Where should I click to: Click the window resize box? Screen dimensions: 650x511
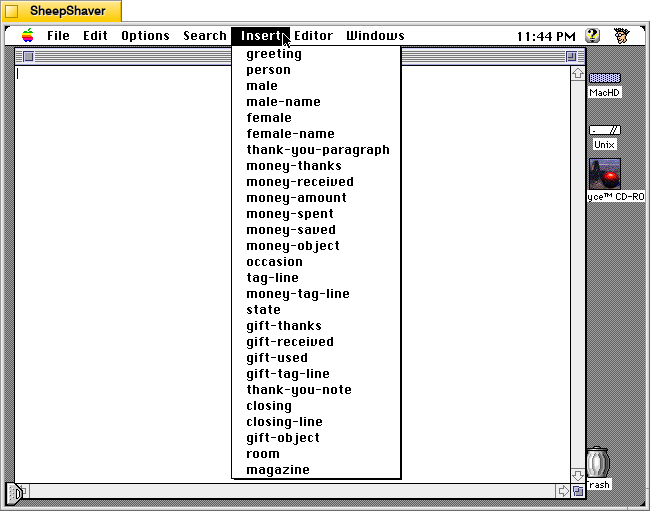coord(578,491)
